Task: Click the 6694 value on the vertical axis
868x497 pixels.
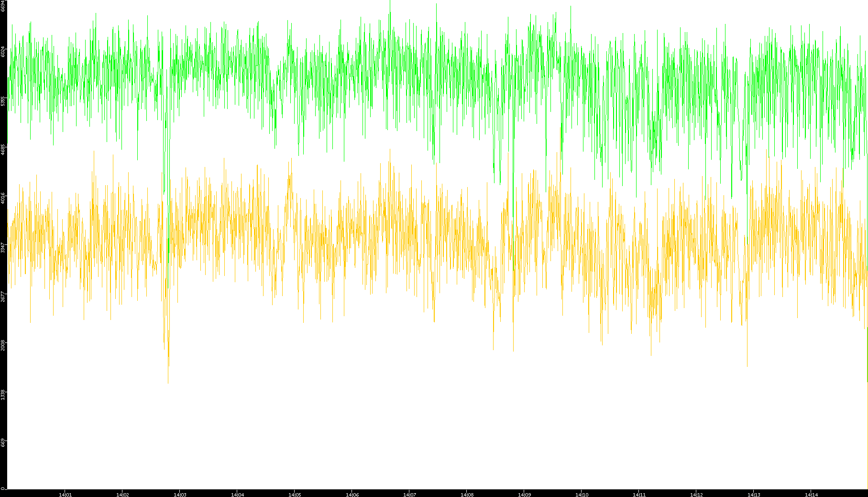Action: coord(3,6)
